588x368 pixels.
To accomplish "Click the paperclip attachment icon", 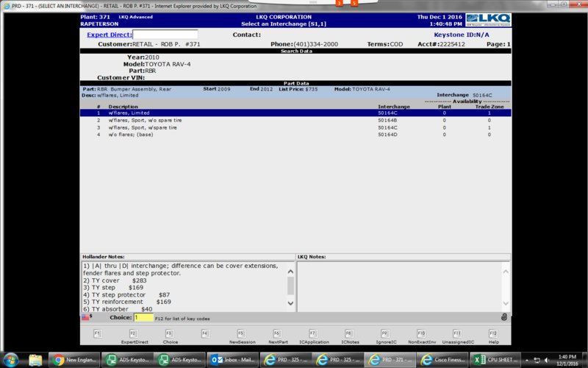I will point(504,317).
